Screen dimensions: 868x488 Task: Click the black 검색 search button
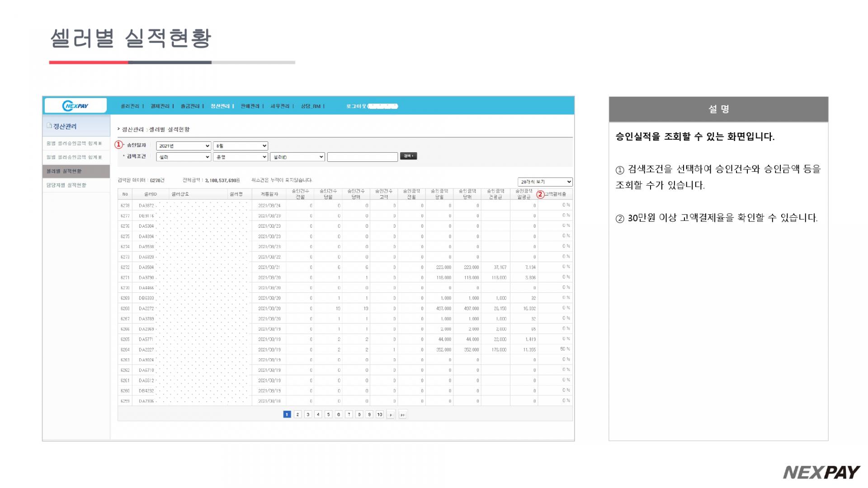coord(408,156)
